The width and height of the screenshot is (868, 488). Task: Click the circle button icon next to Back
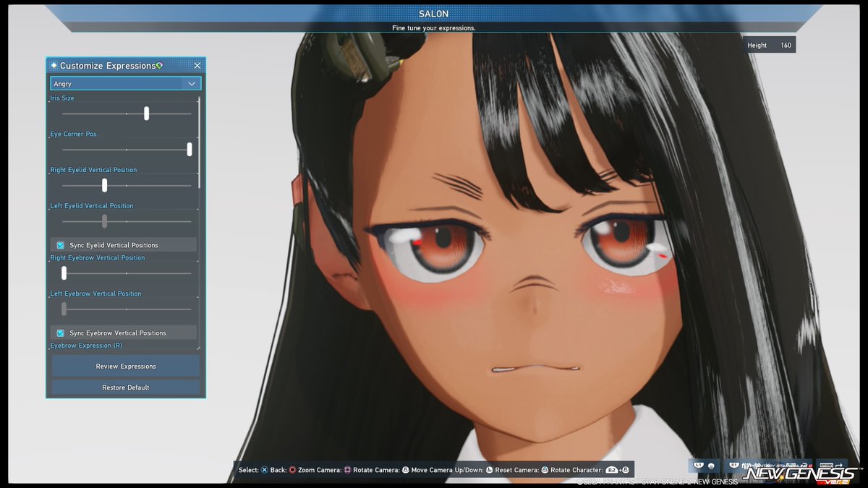click(x=292, y=470)
